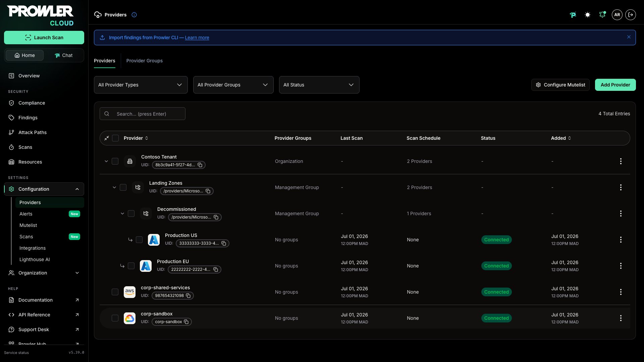Copy Decommissioned UID
The height and width of the screenshot is (362, 644).
tap(216, 217)
